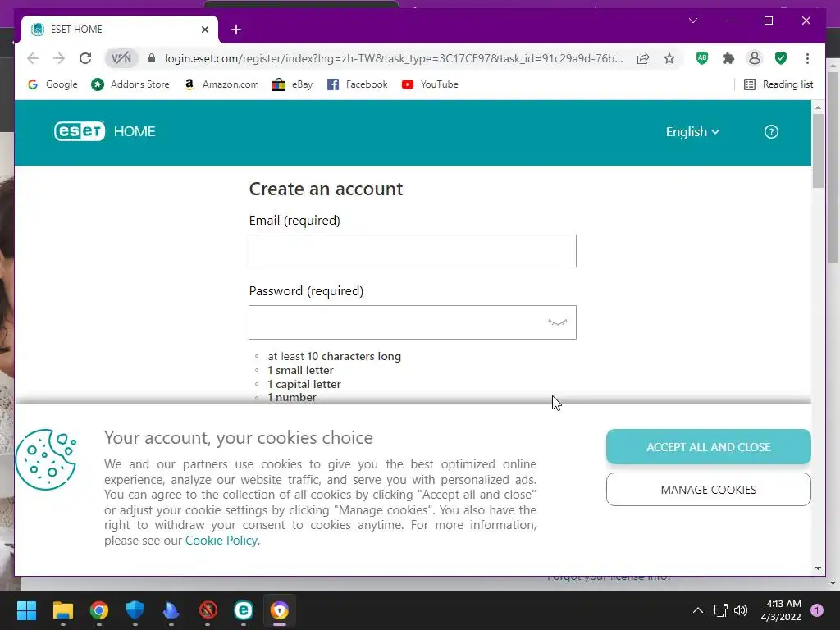Image resolution: width=840 pixels, height=630 pixels.
Task: Click the VPN badge in address bar
Action: pos(121,58)
